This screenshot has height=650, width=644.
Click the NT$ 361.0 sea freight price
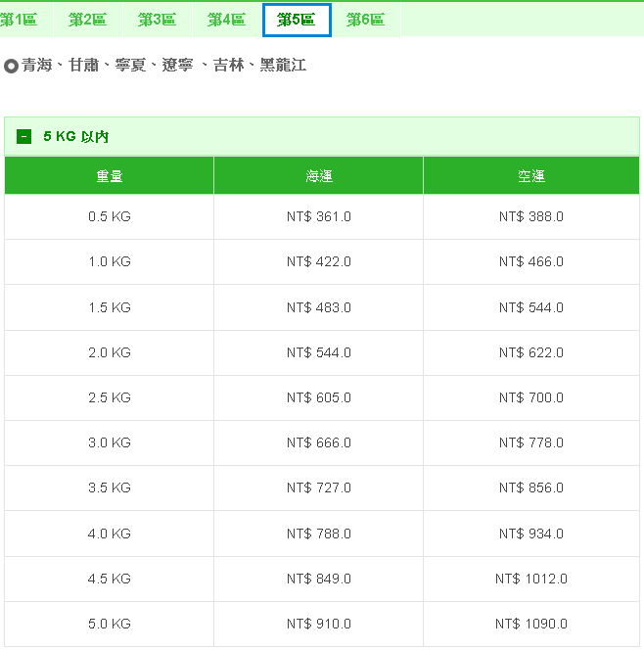coord(318,216)
